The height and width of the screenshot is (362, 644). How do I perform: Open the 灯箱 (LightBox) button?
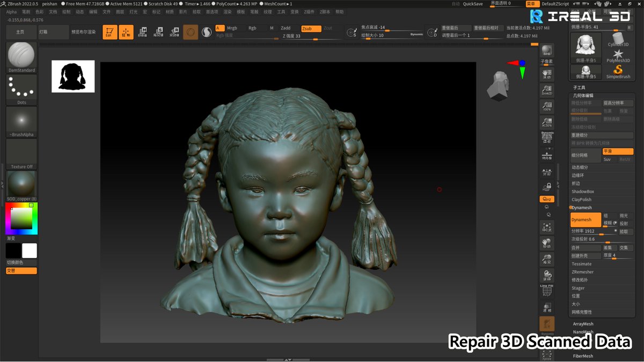(54, 32)
